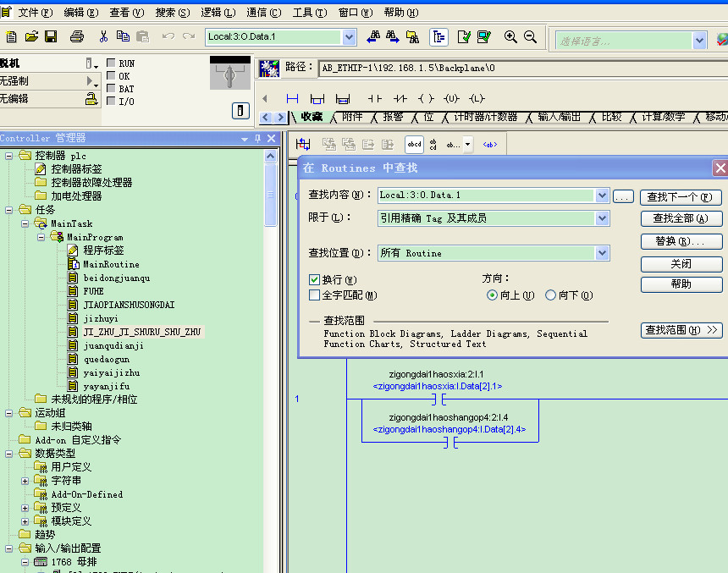The image size is (728, 573).
Task: Open the 逻辑 menu in menu bar
Action: coord(218,13)
